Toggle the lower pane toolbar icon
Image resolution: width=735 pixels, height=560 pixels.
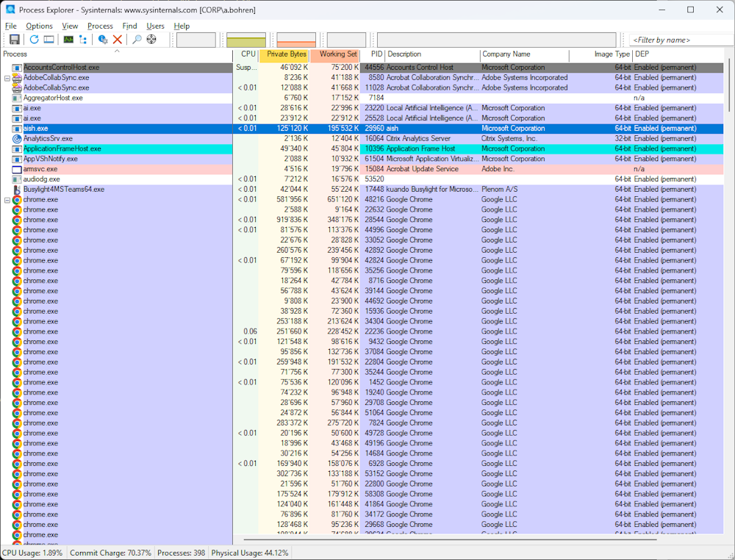[x=49, y=40]
